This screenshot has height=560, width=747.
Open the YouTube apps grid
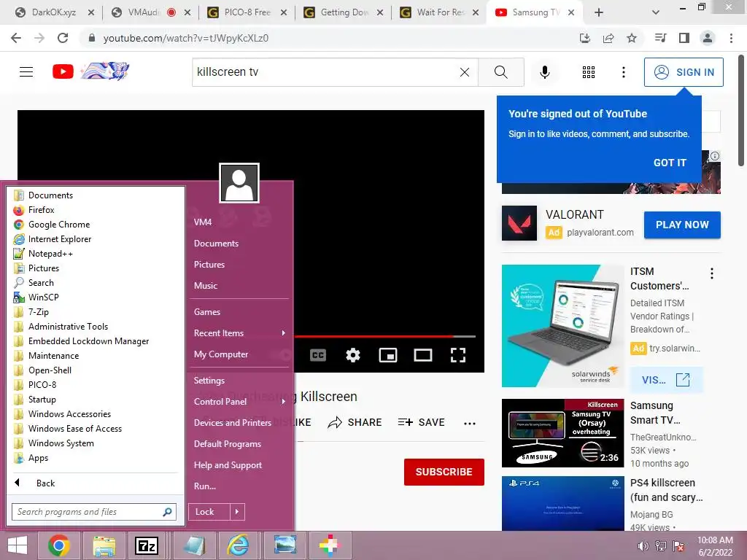point(589,72)
